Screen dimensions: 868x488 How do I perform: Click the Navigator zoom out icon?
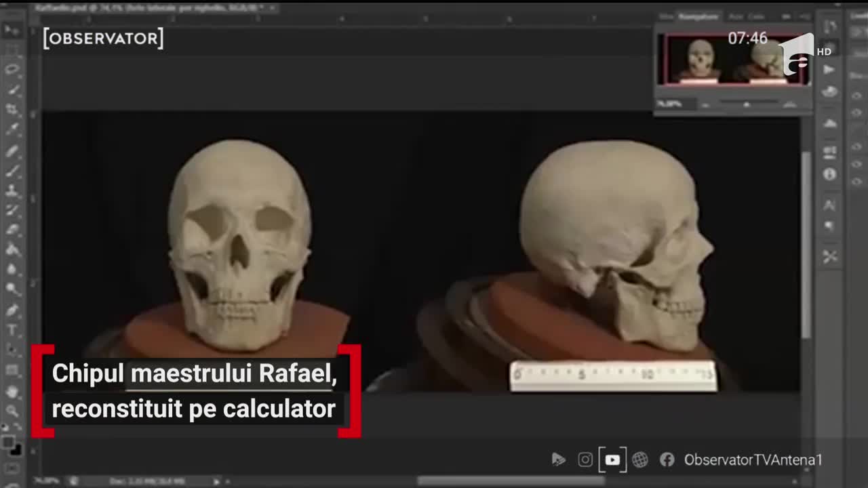click(706, 104)
